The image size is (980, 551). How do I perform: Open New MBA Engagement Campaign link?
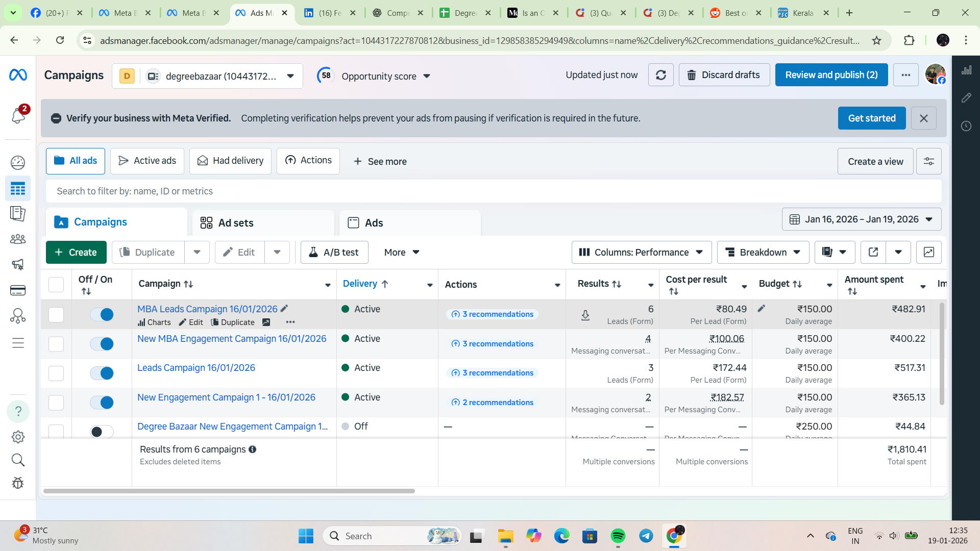click(x=232, y=339)
